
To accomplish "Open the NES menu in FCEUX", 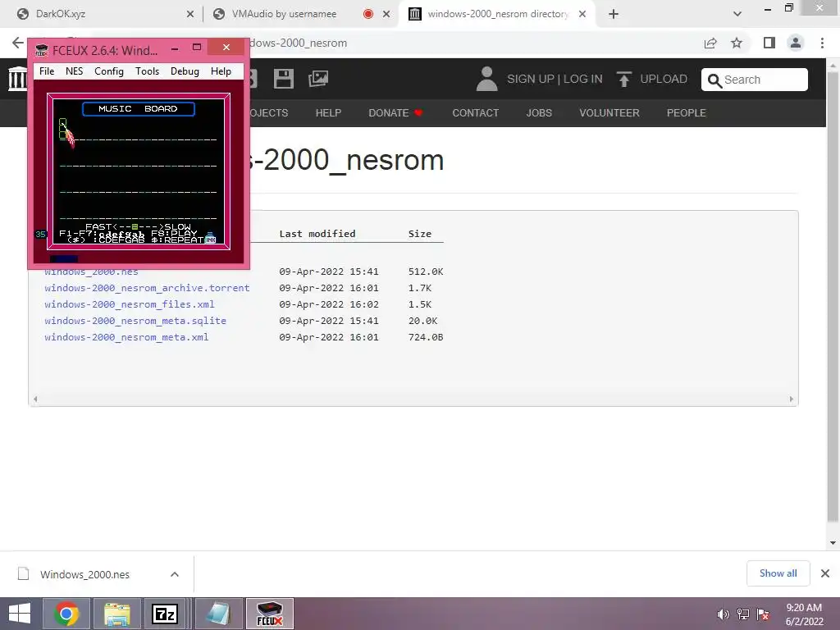I will pyautogui.click(x=75, y=71).
